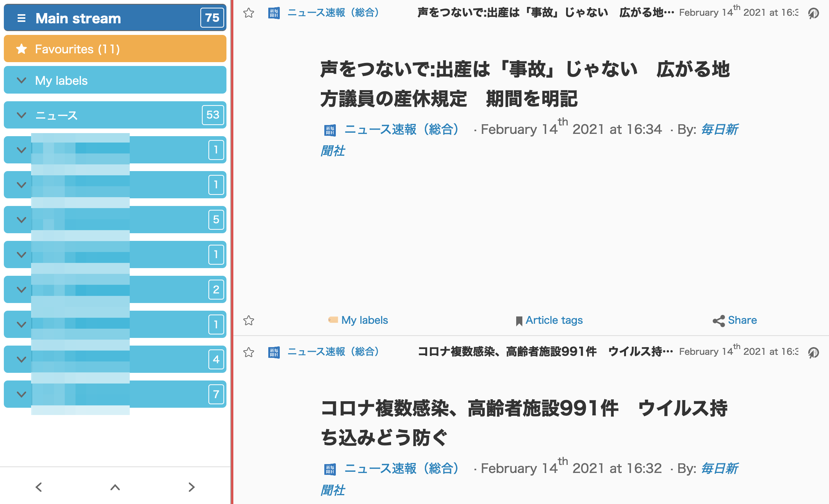Click the 毎日新聞社 author link in first article
Viewport: 829px width, 504px height.
coord(719,130)
